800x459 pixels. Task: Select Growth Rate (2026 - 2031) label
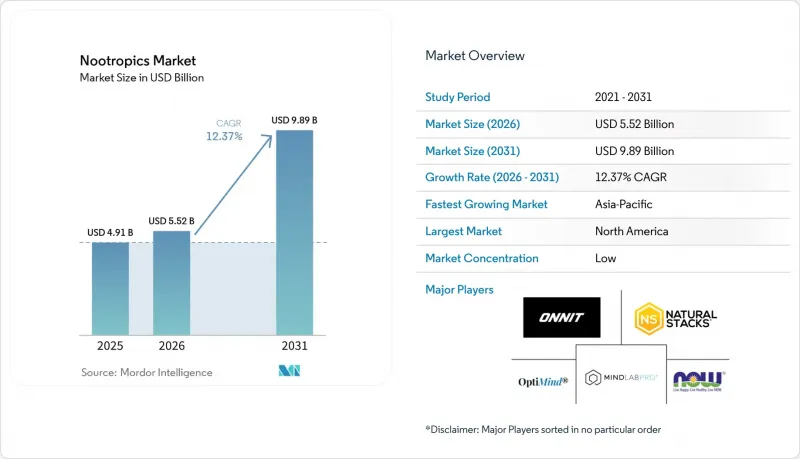[x=492, y=177]
